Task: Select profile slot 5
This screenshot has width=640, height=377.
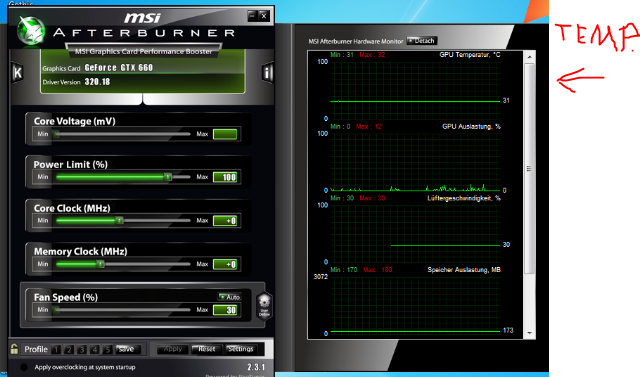Action: tap(107, 350)
